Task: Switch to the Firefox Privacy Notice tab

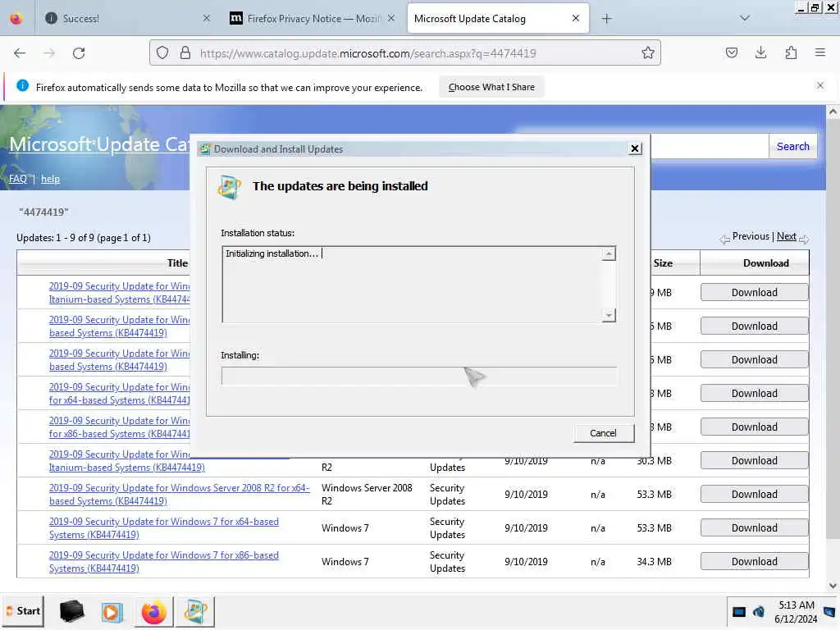Action: coord(313,19)
